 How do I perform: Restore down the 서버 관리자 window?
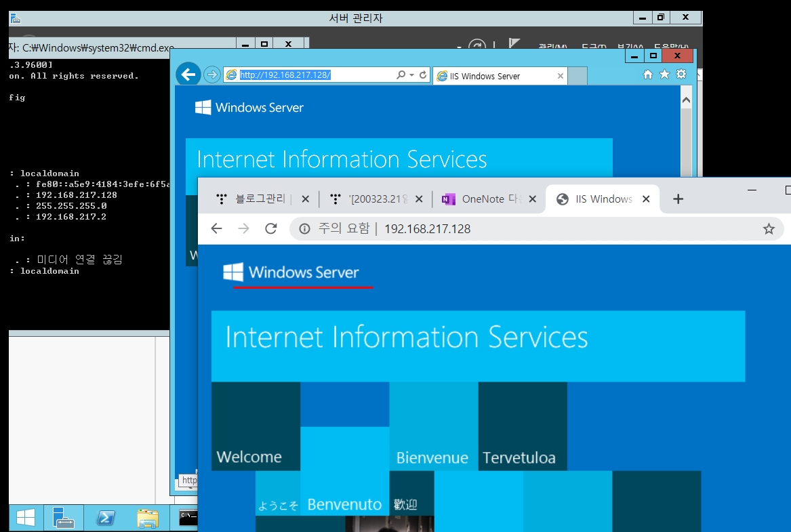point(660,17)
